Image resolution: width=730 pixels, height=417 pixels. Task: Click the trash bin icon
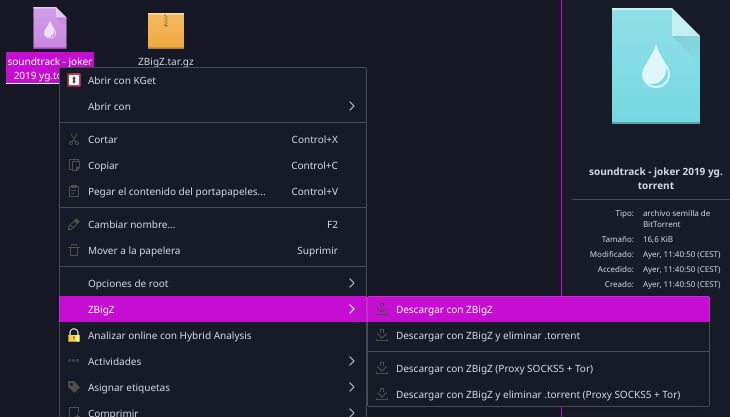point(74,250)
